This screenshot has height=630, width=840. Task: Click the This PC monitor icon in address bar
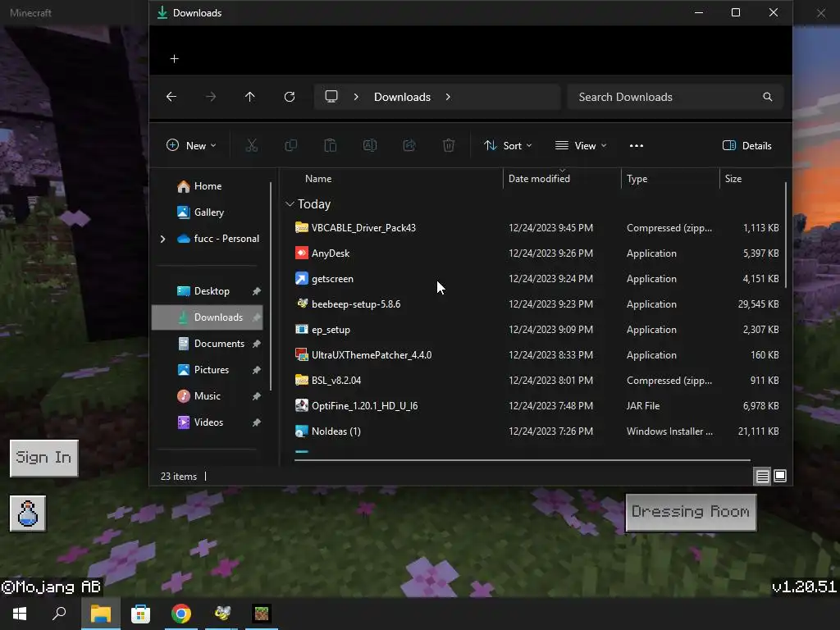pyautogui.click(x=331, y=97)
